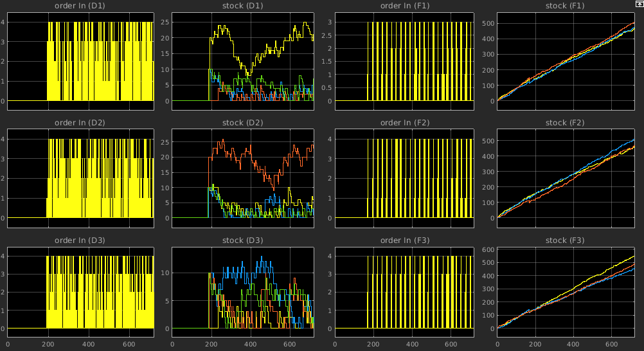644x351 pixels.
Task: Click the "stock (D2)" title text
Action: click(242, 123)
